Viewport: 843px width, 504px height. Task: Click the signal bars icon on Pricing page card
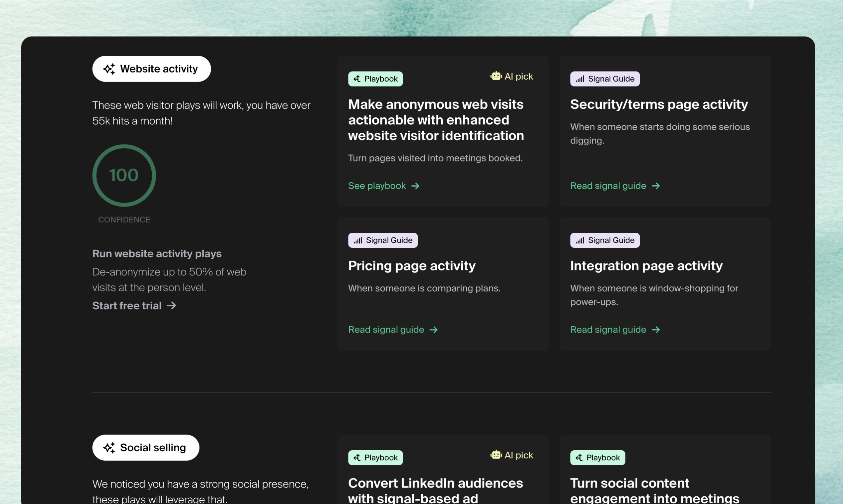pos(357,240)
